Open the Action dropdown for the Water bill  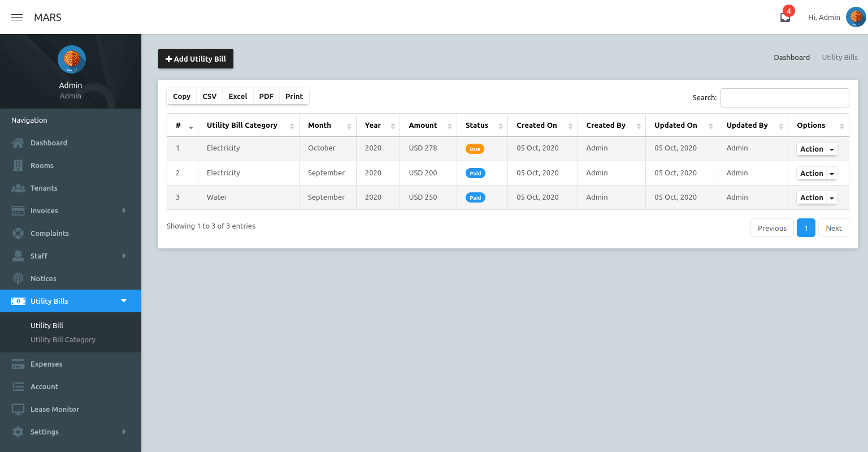817,197
